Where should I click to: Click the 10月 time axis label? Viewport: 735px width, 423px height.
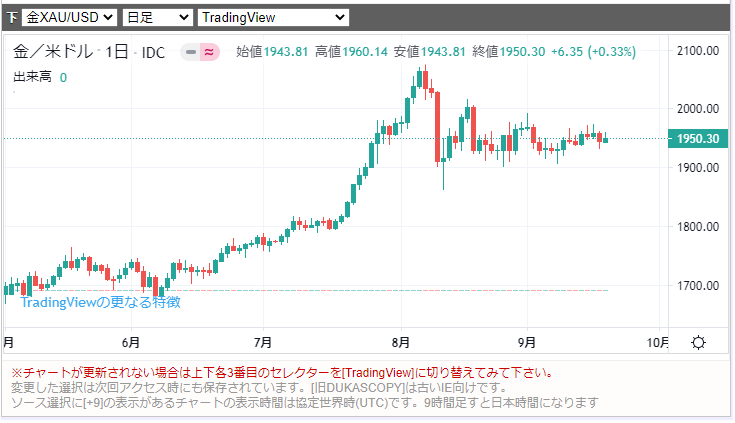658,343
